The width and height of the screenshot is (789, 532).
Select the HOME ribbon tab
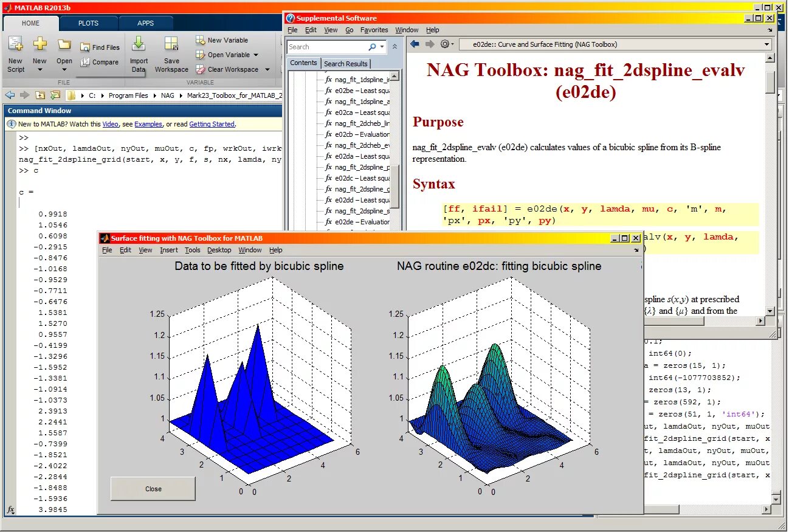31,23
